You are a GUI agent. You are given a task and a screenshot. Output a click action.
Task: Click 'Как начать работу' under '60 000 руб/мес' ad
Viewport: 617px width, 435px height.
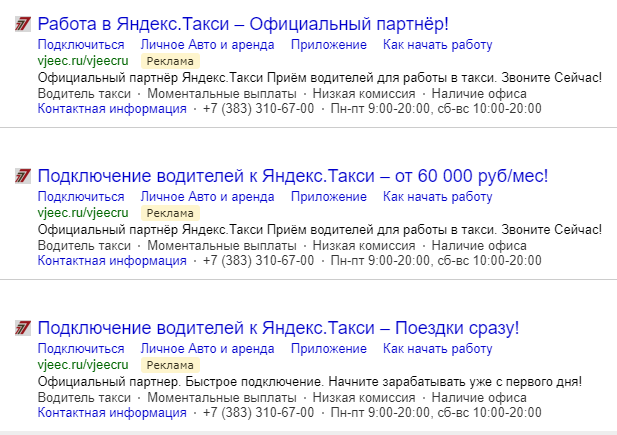tap(438, 196)
